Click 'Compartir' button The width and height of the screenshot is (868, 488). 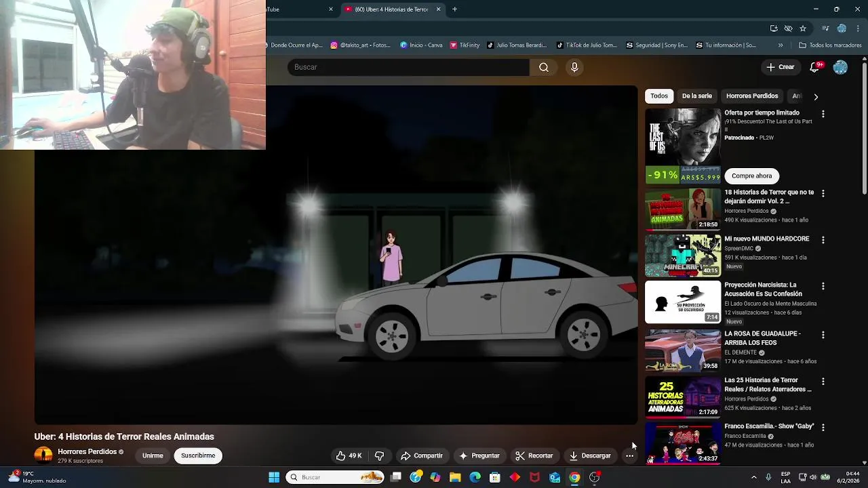click(422, 455)
